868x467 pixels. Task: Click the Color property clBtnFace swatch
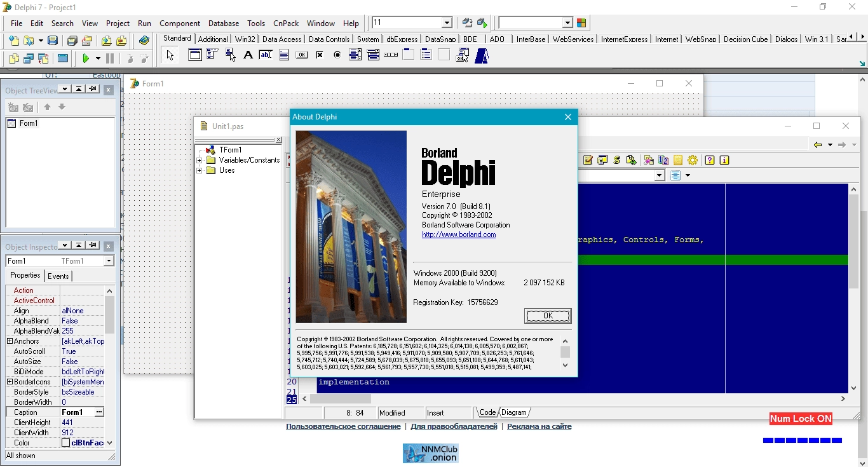[x=65, y=443]
